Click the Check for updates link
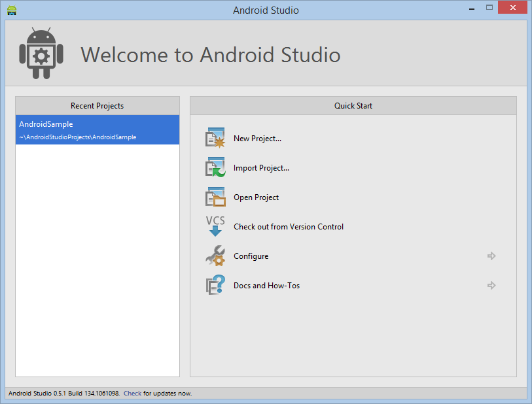This screenshot has width=532, height=404. pos(132,394)
